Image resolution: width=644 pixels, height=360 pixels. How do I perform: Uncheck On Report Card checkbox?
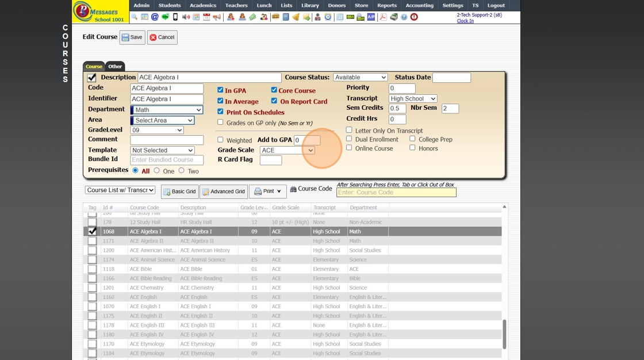pos(274,101)
